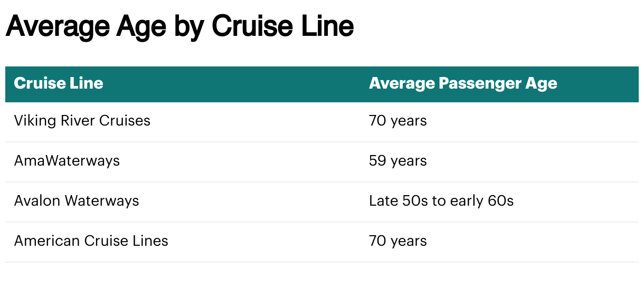Click the "Average Age by Cruise Line" heading
Screen dimensions: 644x289
pyautogui.click(x=179, y=26)
